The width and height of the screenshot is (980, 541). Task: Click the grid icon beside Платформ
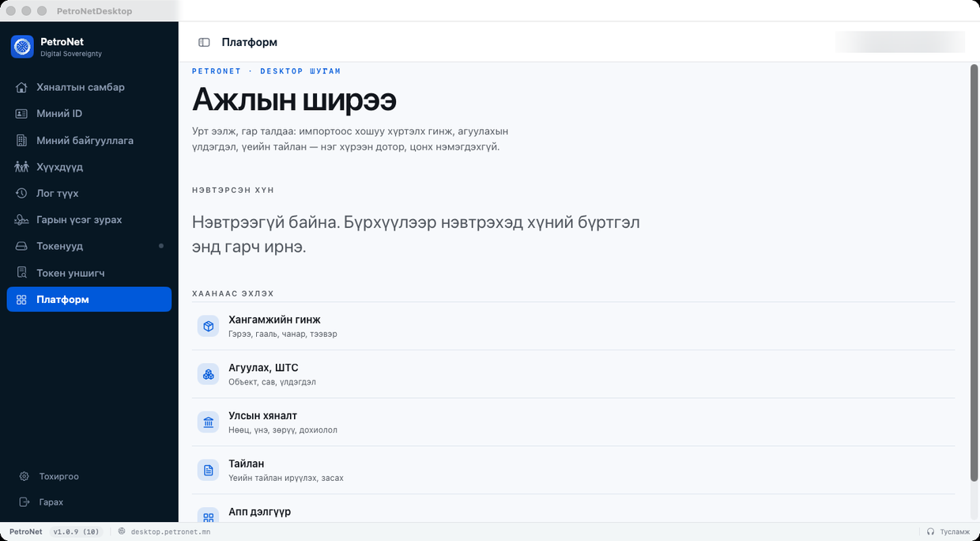pyautogui.click(x=21, y=300)
